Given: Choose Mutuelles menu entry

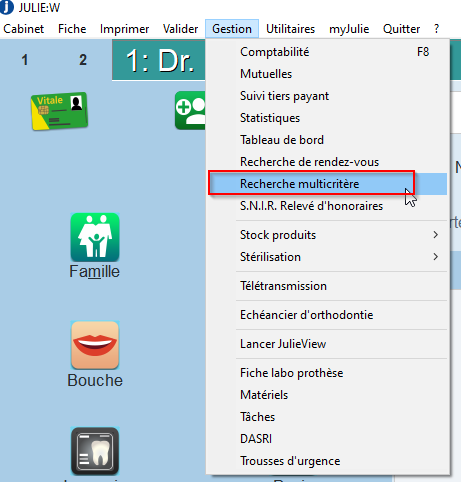Looking at the screenshot, I should (328, 74).
